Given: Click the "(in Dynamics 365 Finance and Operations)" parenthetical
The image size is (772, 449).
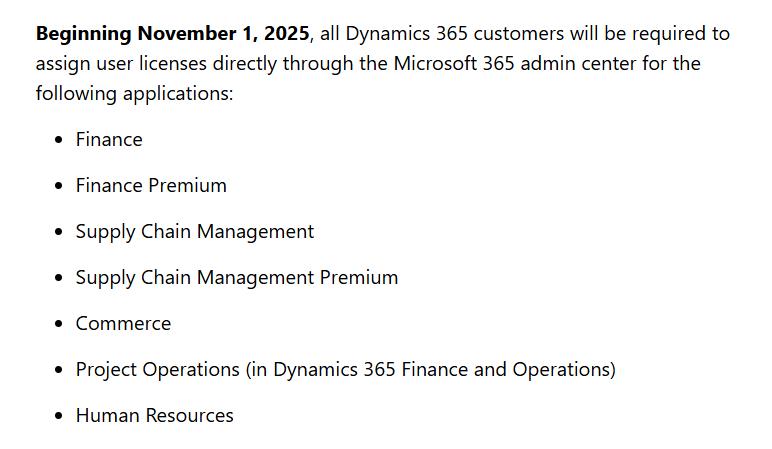Looking at the screenshot, I should [x=431, y=370].
